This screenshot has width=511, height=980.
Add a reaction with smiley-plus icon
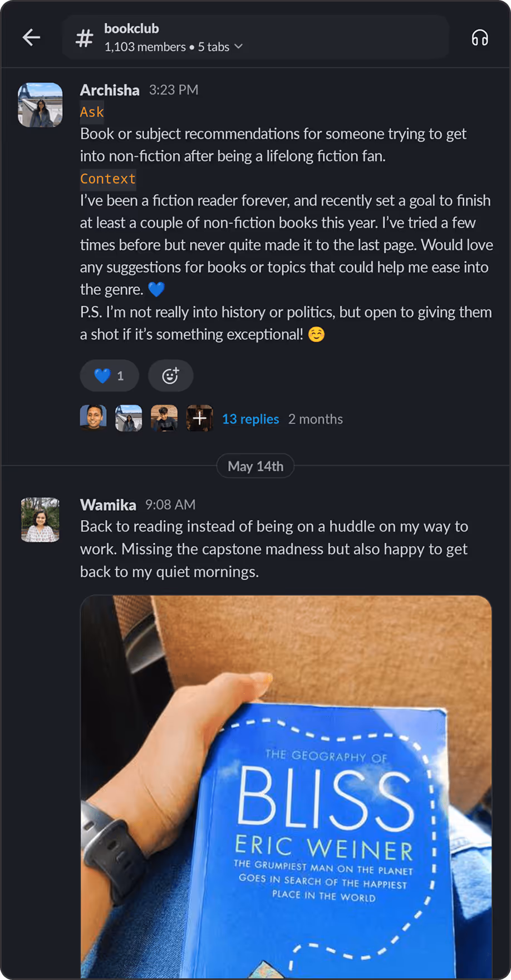click(x=170, y=376)
